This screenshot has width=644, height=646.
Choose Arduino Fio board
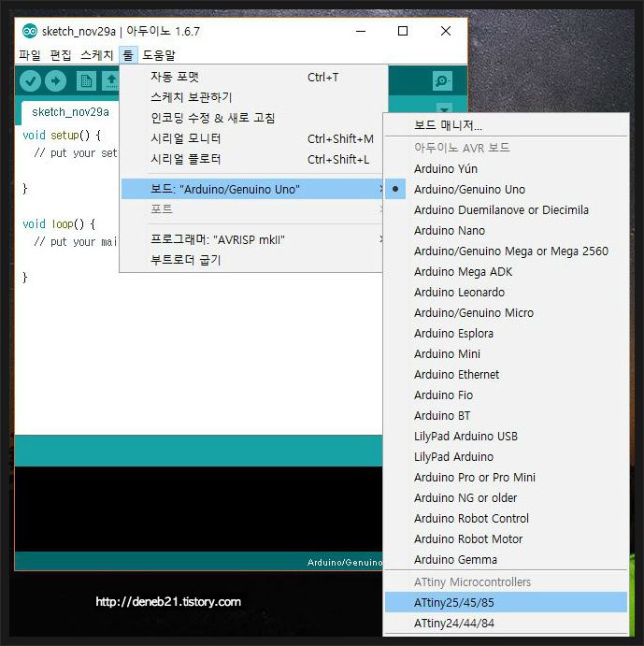click(x=506, y=395)
